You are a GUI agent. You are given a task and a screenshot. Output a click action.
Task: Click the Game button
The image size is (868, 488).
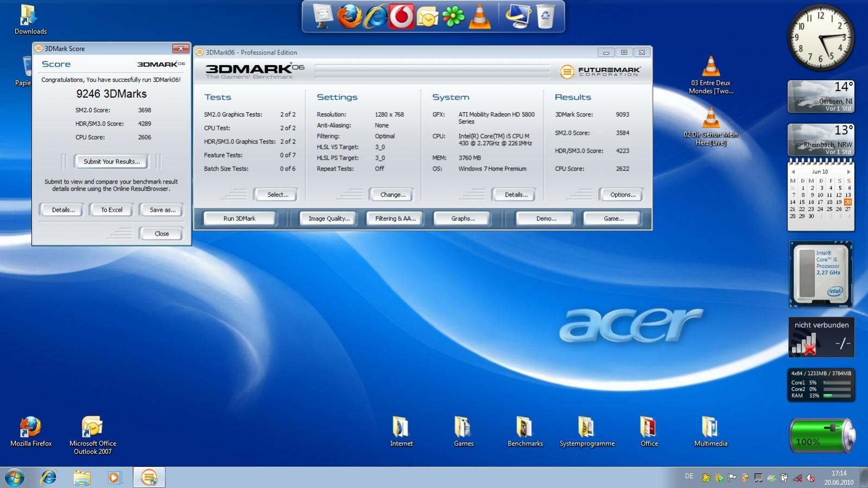[x=613, y=218]
